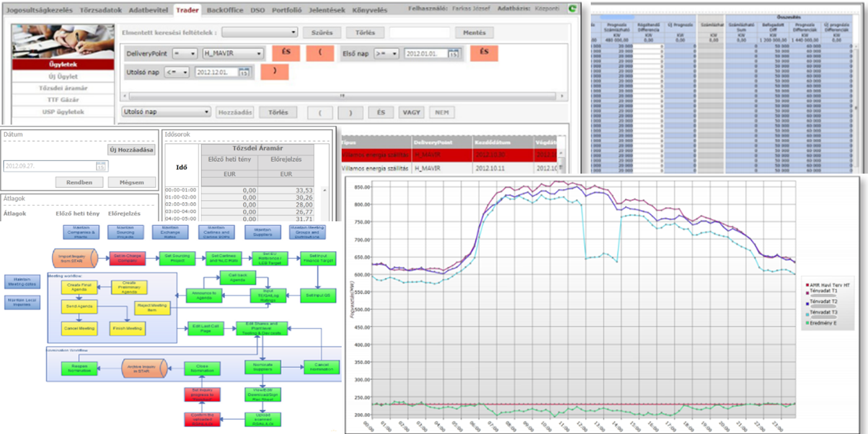Viewport: 868px width, 434px height.
Task: Open calendar picker for Első nap date
Action: 453,54
